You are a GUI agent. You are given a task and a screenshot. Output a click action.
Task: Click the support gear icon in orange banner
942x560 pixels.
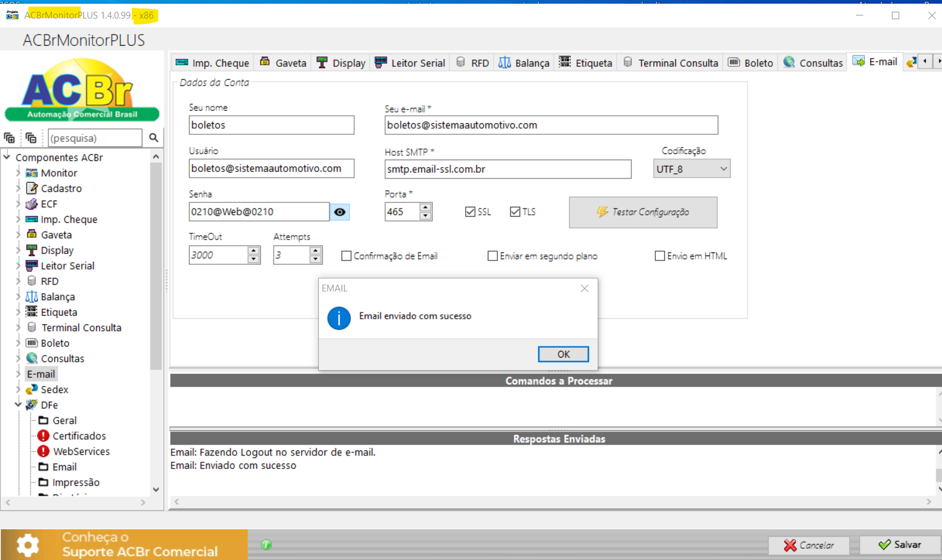pyautogui.click(x=28, y=545)
